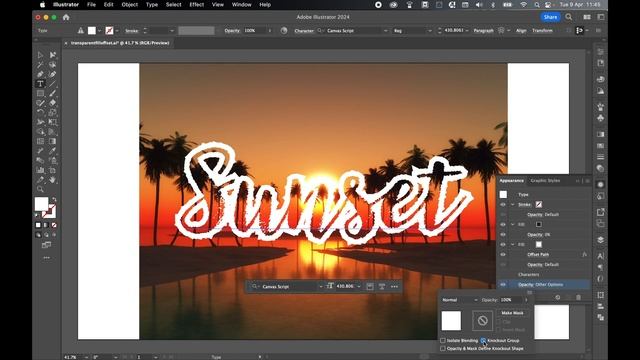Select the Magic Wand tool
Viewport: 640px width, 360px height.
40,65
